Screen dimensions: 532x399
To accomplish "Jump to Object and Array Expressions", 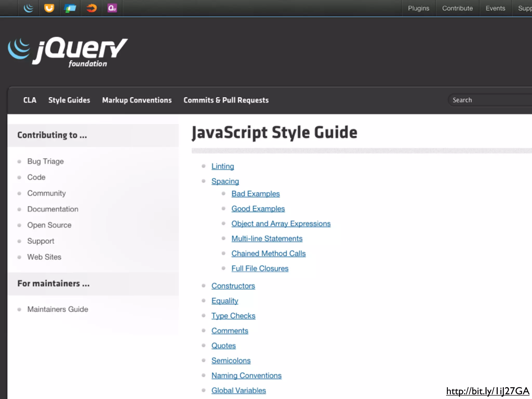I will click(281, 224).
